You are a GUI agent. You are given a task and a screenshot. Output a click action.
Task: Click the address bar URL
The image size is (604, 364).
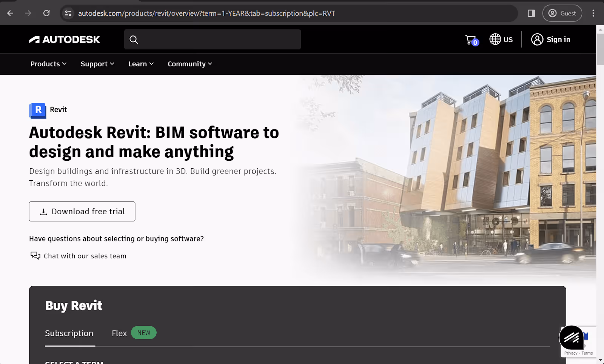pyautogui.click(x=206, y=13)
